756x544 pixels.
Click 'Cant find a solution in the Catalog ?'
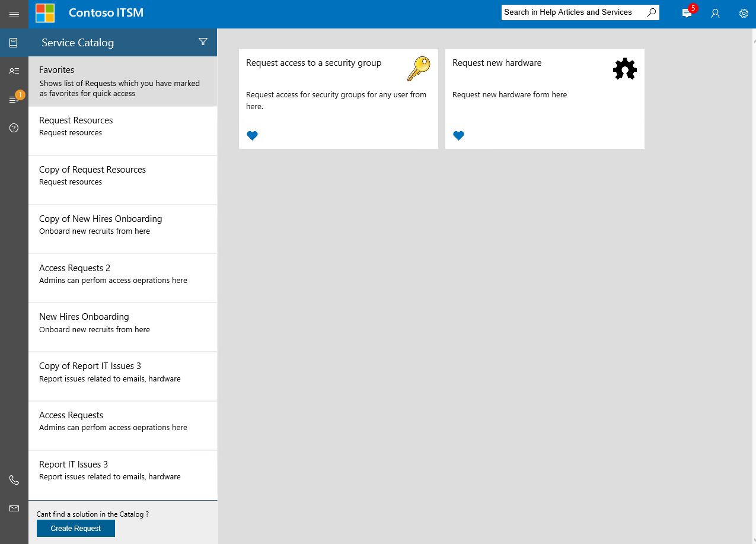point(92,514)
